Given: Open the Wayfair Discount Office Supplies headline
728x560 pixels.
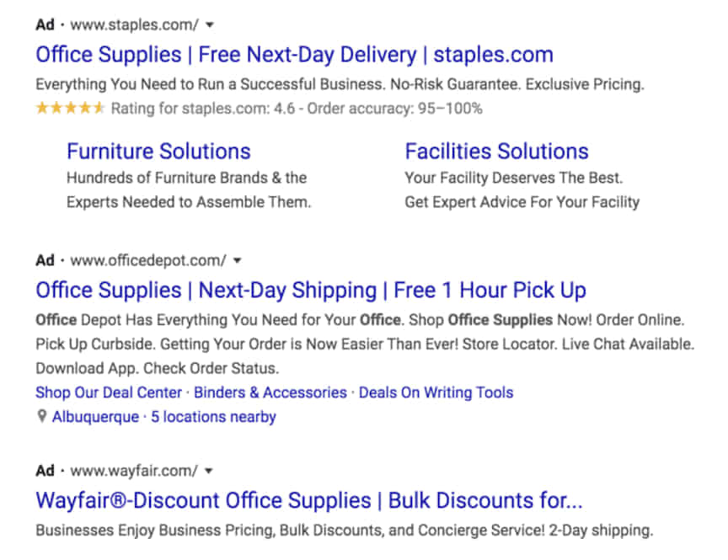Looking at the screenshot, I should 308,501.
